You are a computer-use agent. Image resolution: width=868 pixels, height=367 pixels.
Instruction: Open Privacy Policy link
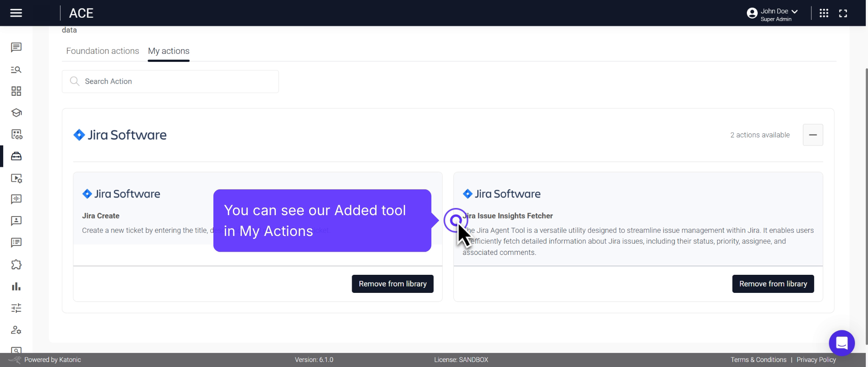816,360
